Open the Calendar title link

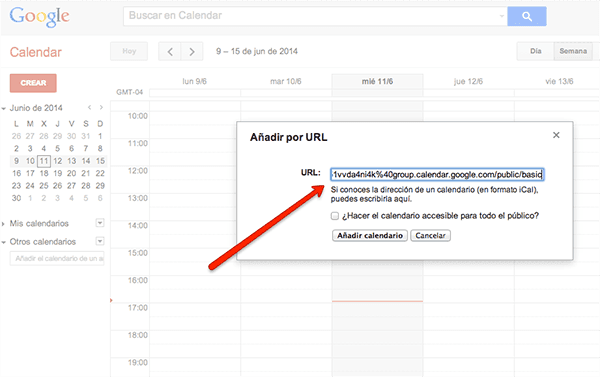tap(36, 52)
